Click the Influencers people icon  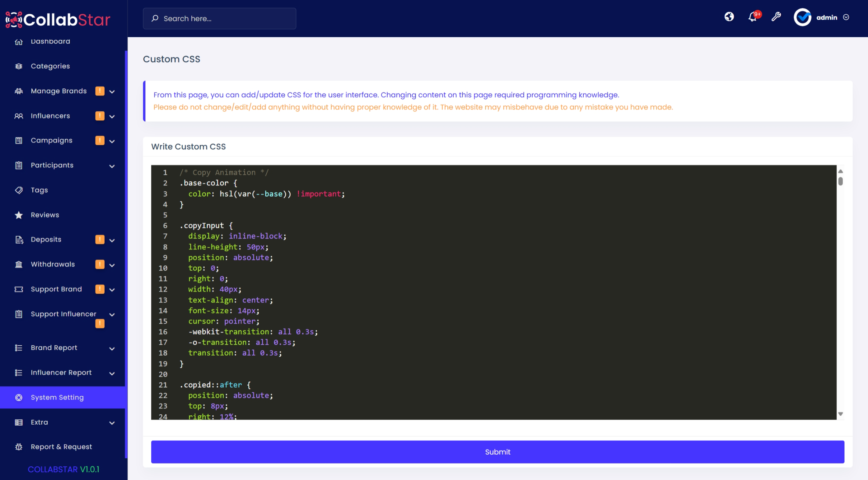(x=19, y=116)
